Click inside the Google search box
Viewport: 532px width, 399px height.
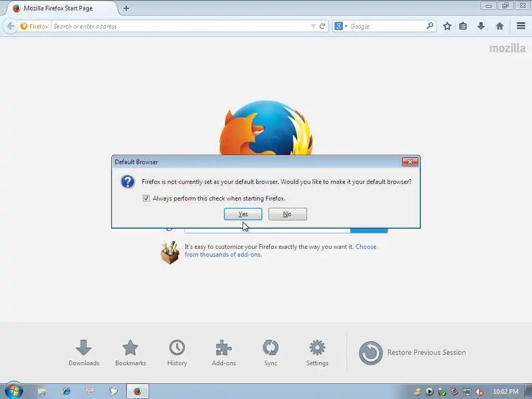(387, 26)
